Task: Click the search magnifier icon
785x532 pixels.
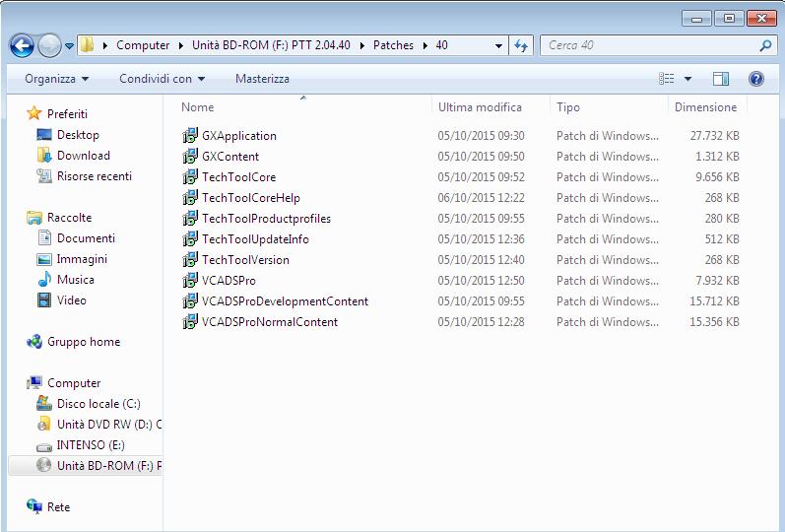Action: [x=765, y=45]
